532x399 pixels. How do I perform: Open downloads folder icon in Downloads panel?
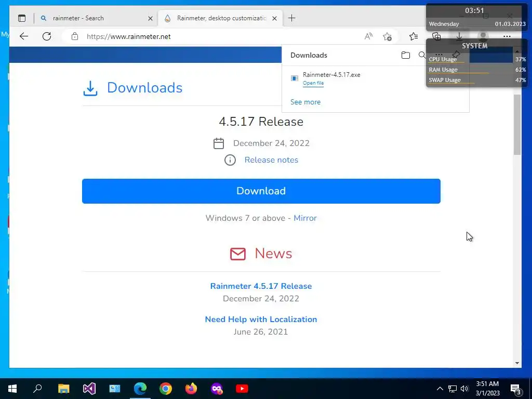[x=405, y=55]
